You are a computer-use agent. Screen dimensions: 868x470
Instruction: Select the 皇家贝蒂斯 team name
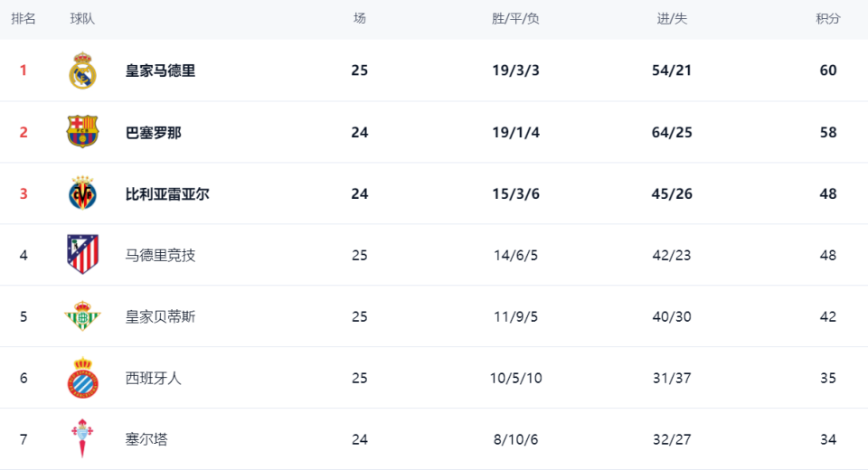160,316
